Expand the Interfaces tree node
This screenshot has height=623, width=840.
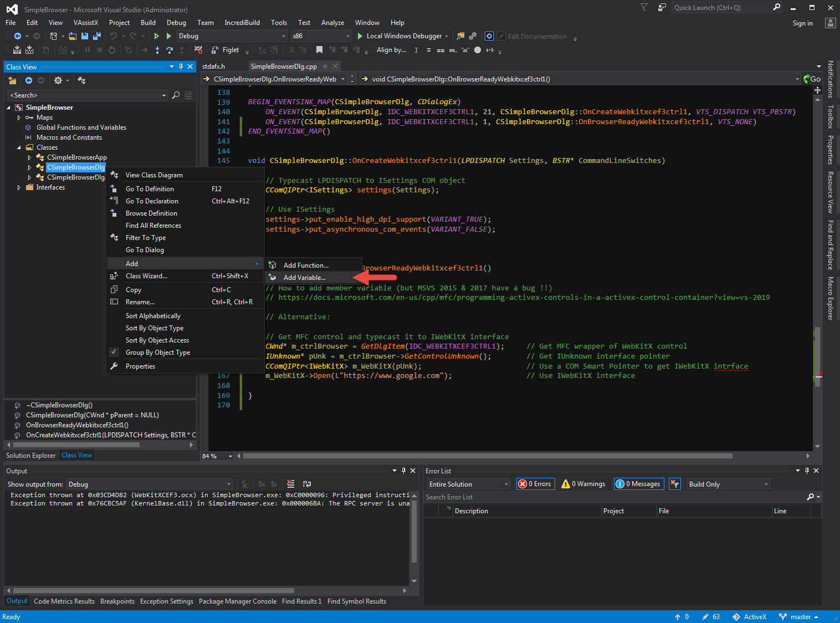click(x=19, y=187)
